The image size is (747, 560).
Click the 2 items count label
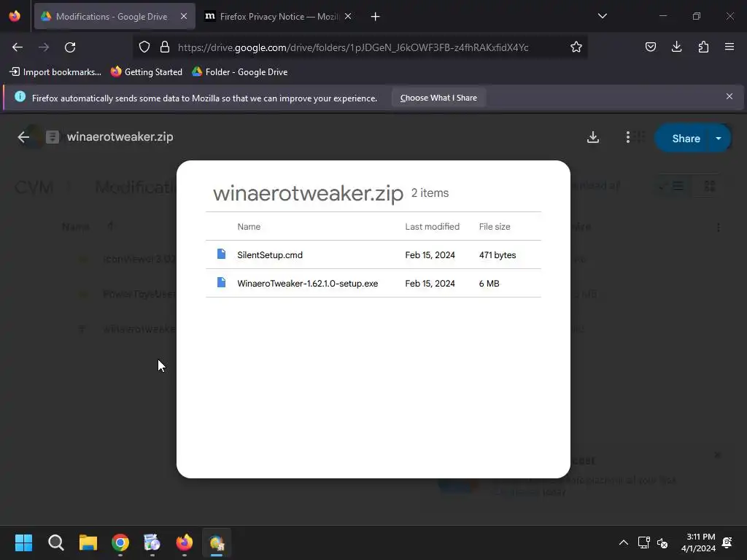click(430, 192)
